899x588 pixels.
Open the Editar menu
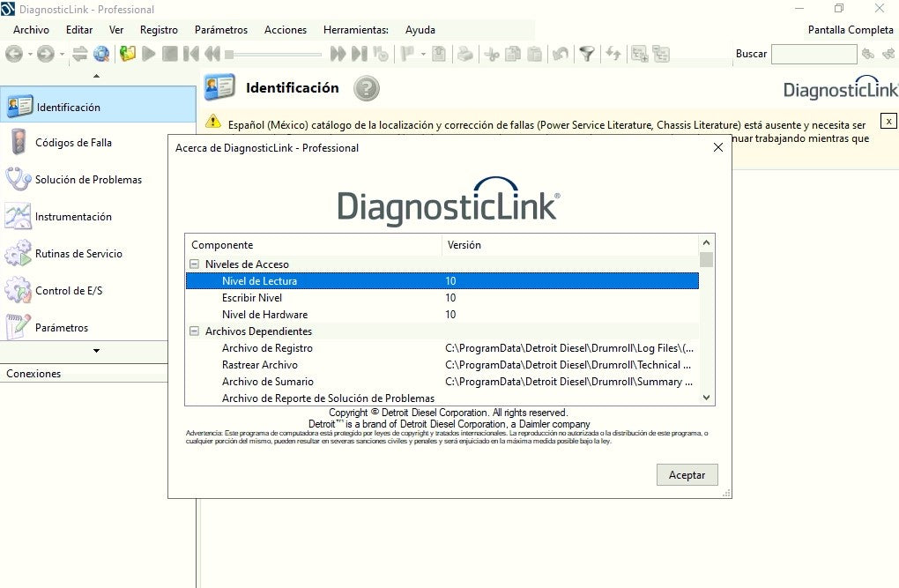pyautogui.click(x=79, y=30)
